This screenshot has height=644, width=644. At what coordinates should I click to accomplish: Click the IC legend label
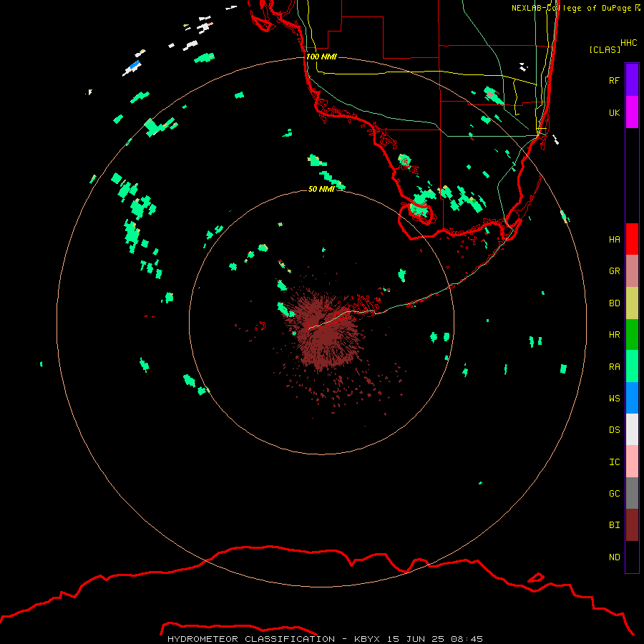[614, 462]
